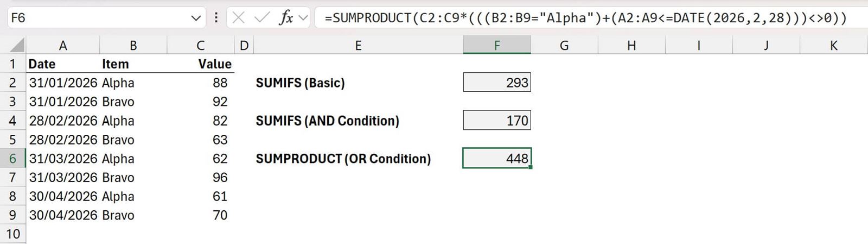Click the Item header cell
The height and width of the screenshot is (244, 868).
(x=133, y=64)
